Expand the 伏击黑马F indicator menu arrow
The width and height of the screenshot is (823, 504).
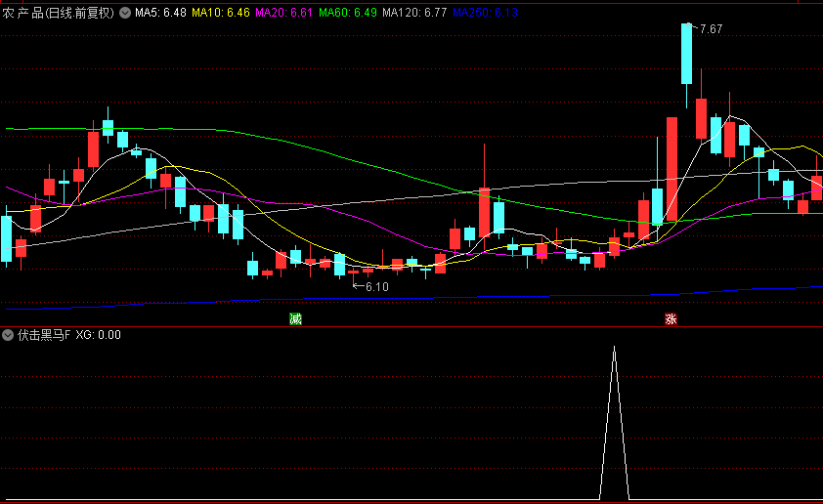pyautogui.click(x=8, y=335)
